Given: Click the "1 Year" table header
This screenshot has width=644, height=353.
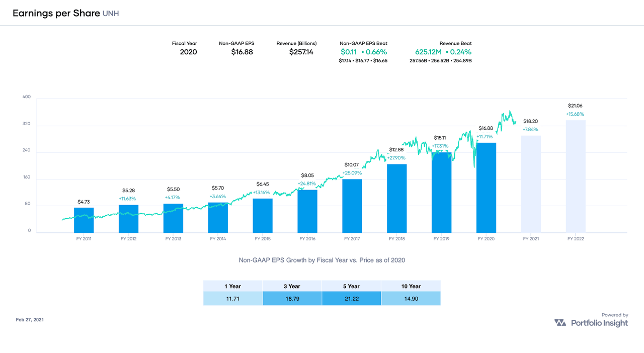Looking at the screenshot, I should point(233,286).
